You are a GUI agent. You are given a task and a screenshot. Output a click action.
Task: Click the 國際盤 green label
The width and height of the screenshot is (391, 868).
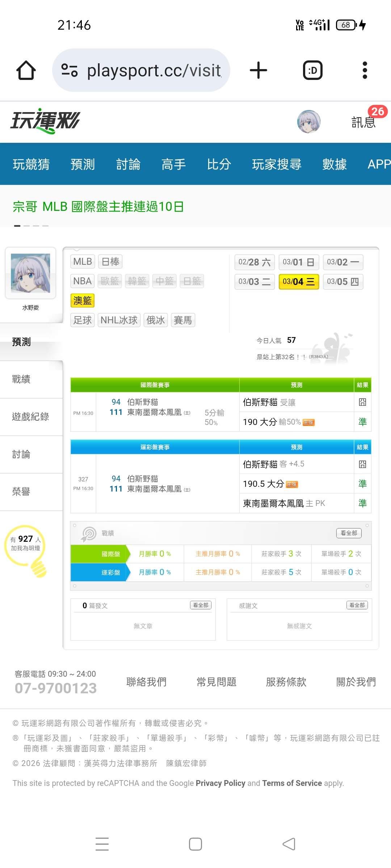pyautogui.click(x=100, y=554)
